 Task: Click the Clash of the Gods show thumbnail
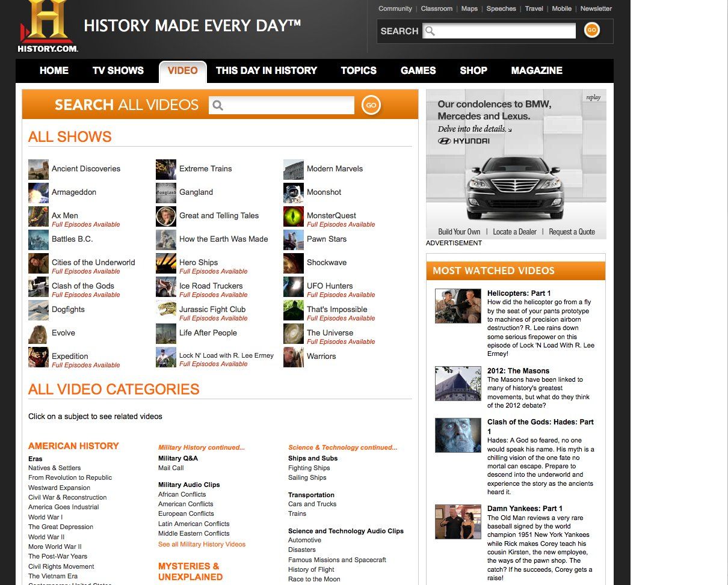39,287
